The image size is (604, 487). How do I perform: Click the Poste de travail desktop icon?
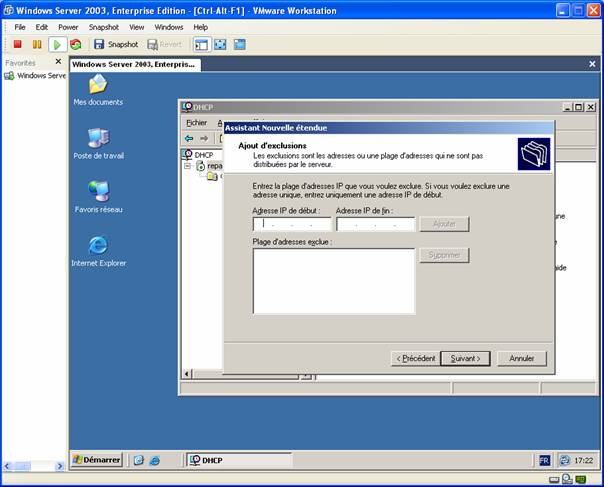(99, 144)
